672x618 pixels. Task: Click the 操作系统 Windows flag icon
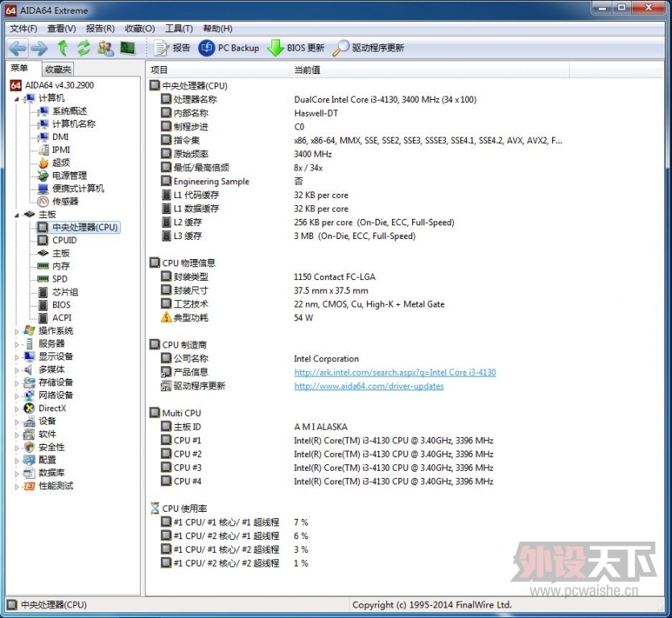[30, 331]
